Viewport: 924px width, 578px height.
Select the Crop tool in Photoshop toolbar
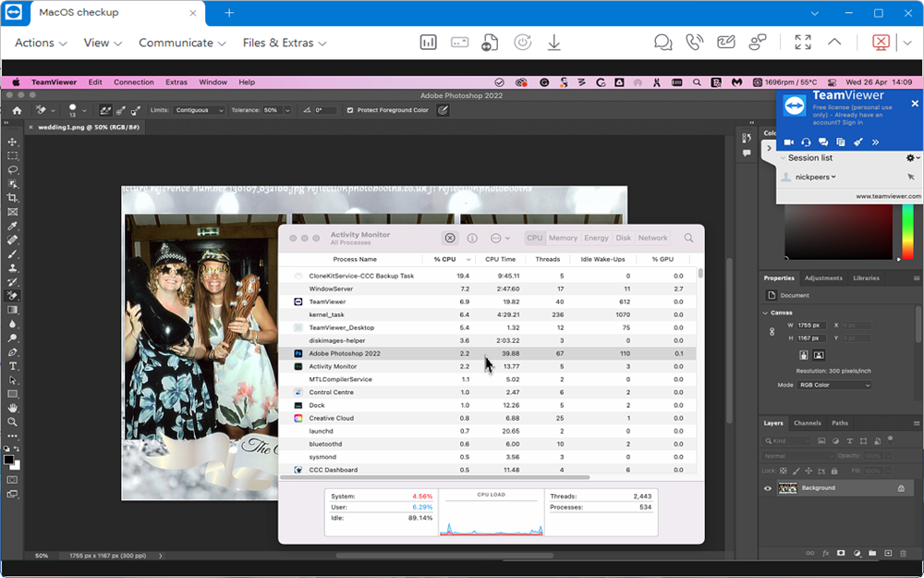13,198
